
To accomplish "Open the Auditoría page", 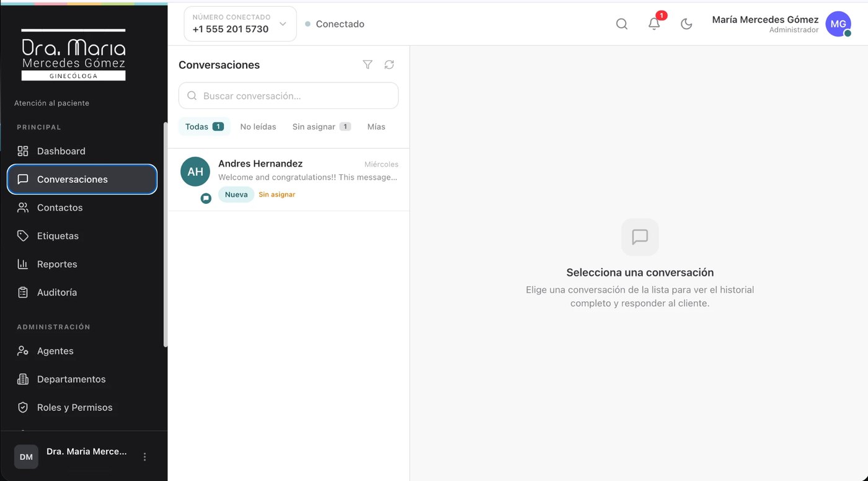I will click(x=82, y=293).
